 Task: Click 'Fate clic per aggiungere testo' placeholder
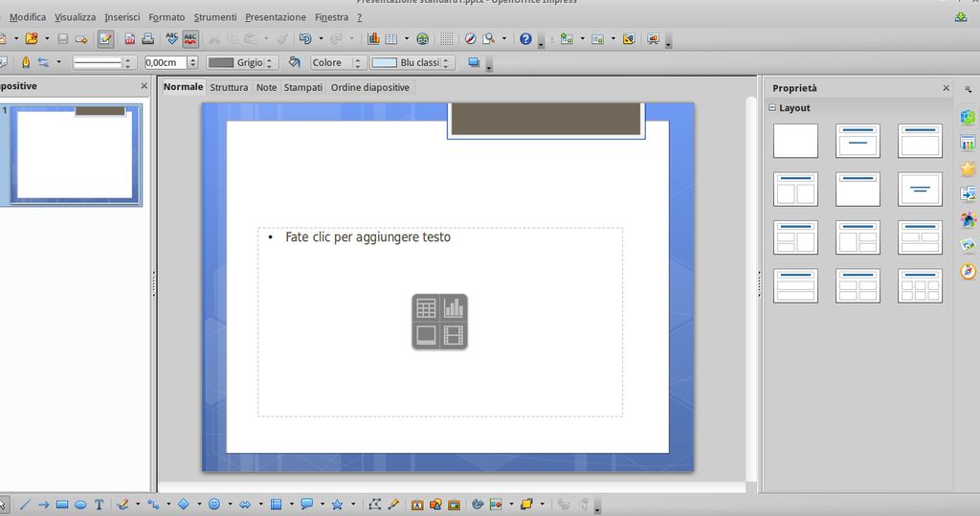(x=368, y=237)
